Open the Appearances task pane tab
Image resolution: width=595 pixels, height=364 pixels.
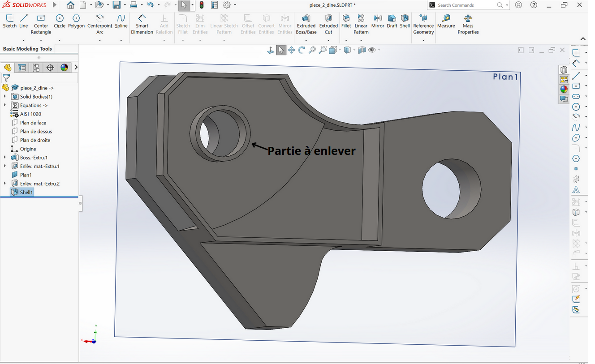(x=564, y=89)
